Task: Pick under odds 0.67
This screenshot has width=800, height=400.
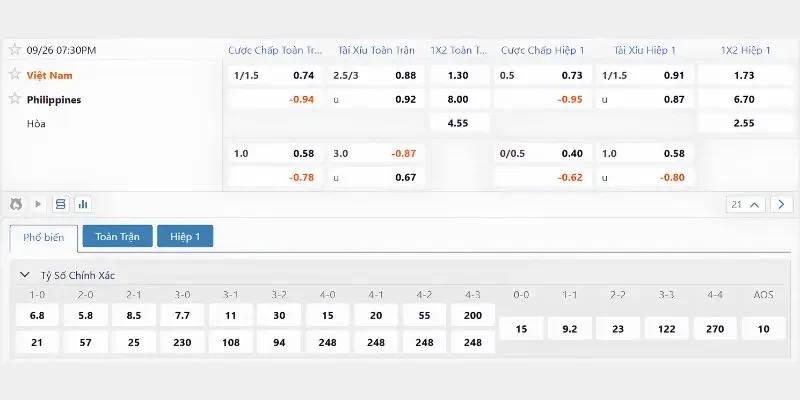Action: click(376, 178)
